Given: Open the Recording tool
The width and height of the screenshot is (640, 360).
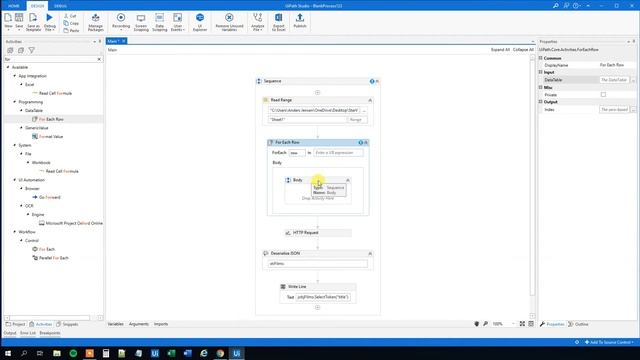Looking at the screenshot, I should tap(121, 21).
